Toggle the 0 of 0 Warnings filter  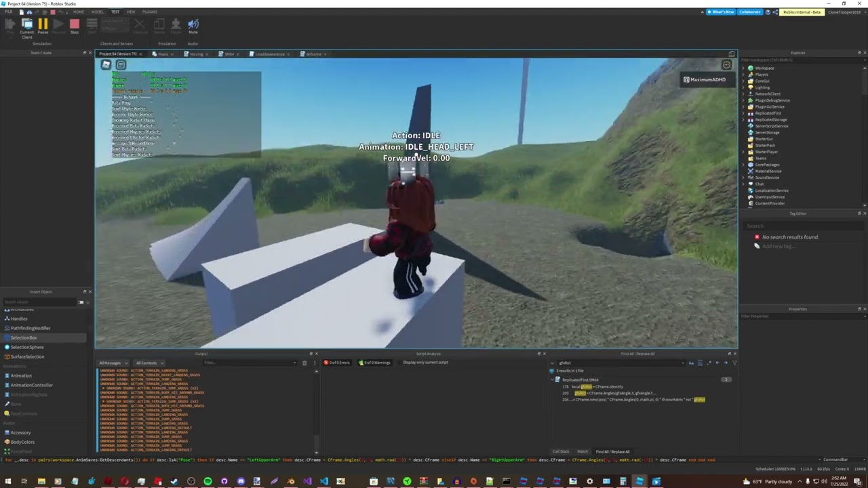[x=375, y=363]
